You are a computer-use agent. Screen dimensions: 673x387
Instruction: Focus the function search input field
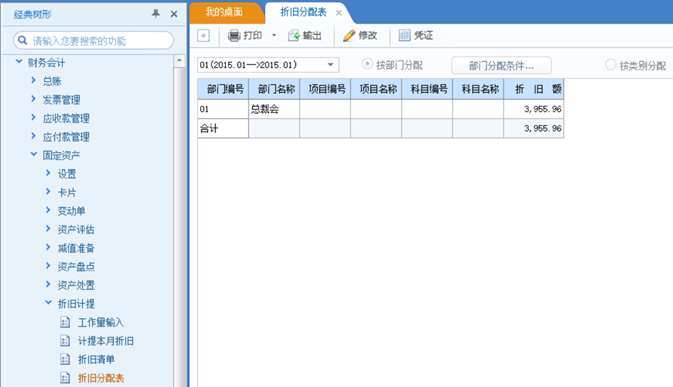94,41
